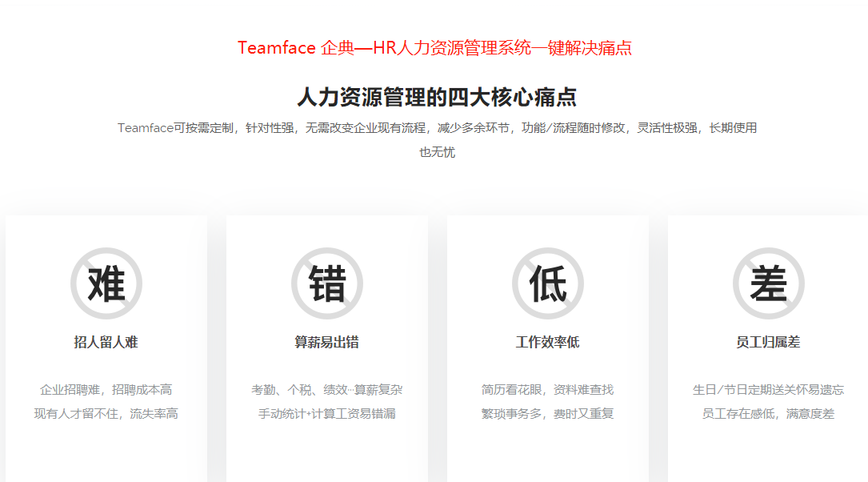Click text 企业招聘难，招聘成本高
This screenshot has width=868, height=482.
click(x=106, y=390)
